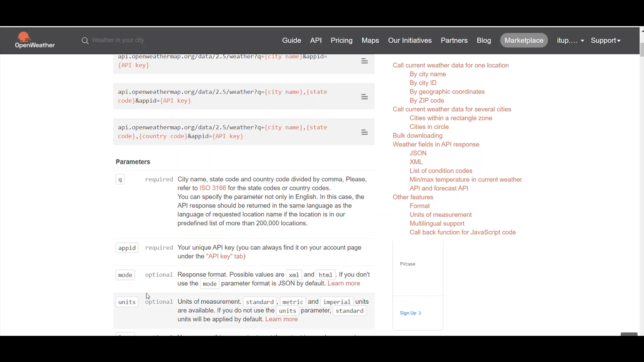Visit the Blog page
Image resolution: width=644 pixels, height=362 pixels.
(484, 41)
